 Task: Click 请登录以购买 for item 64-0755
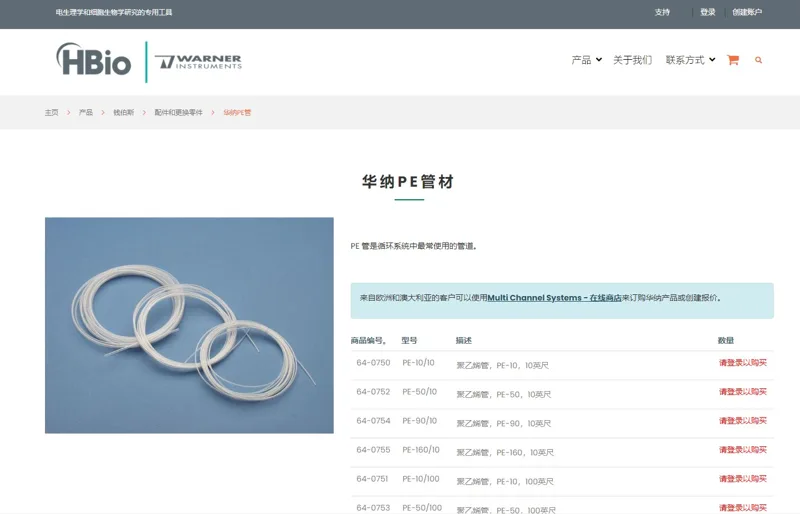pos(743,450)
